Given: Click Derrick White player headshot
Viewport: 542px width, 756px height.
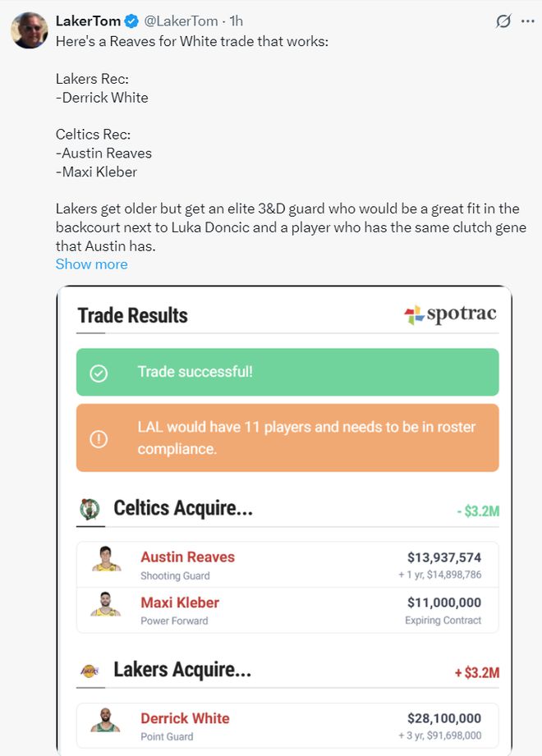Looking at the screenshot, I should tap(106, 720).
